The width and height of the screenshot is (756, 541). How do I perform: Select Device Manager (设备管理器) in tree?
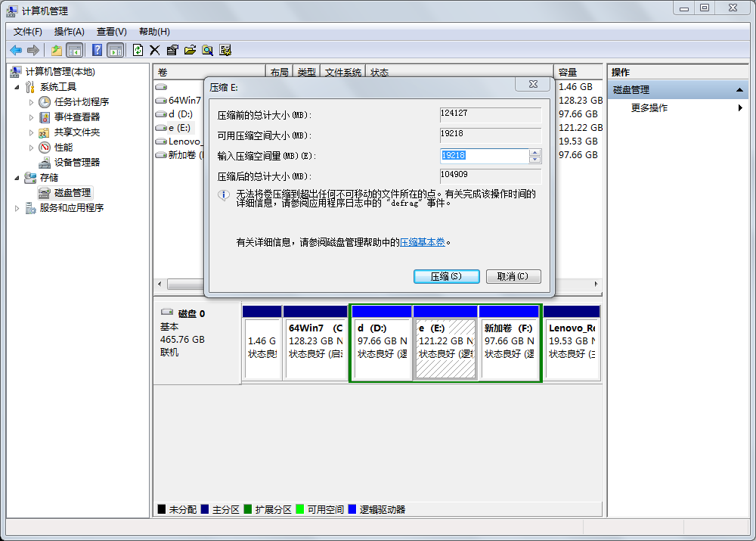pos(76,162)
